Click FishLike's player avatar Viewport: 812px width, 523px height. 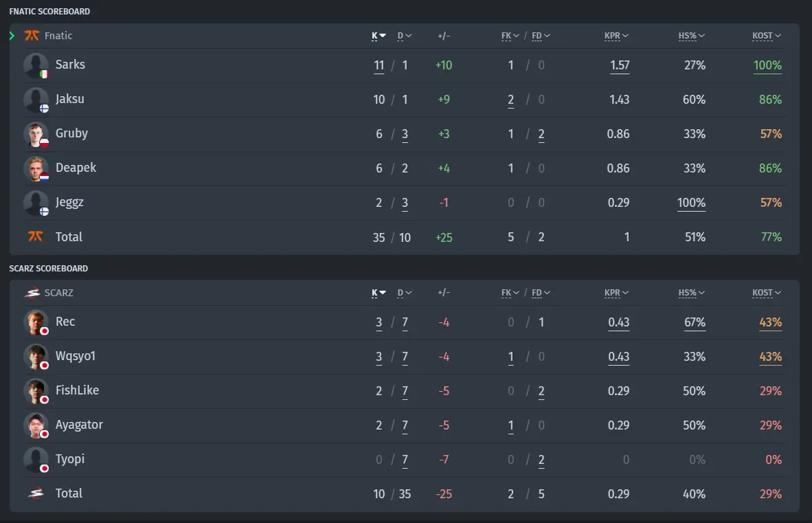36,391
